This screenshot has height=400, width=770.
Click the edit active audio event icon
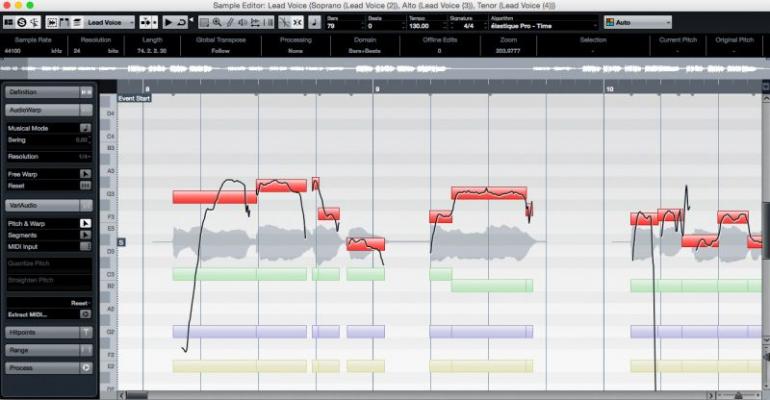pyautogui.click(x=64, y=22)
